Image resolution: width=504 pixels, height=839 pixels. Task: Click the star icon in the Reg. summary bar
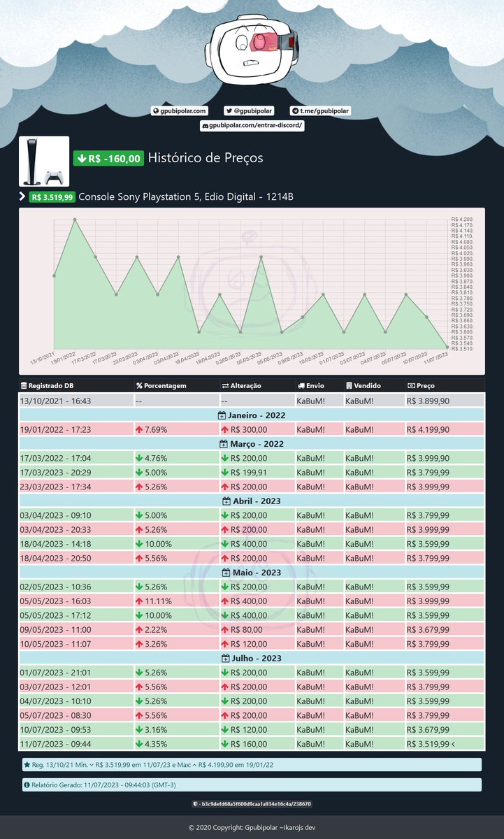coord(27,765)
